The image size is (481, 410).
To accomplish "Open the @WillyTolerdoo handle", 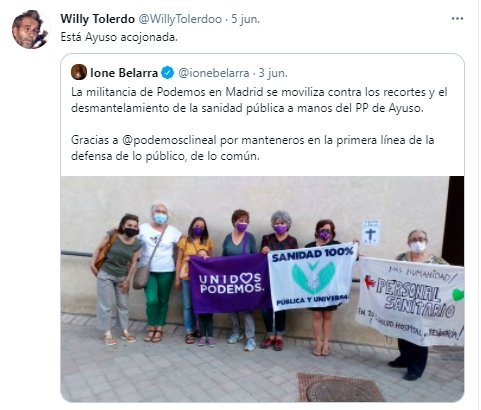I will pos(180,19).
